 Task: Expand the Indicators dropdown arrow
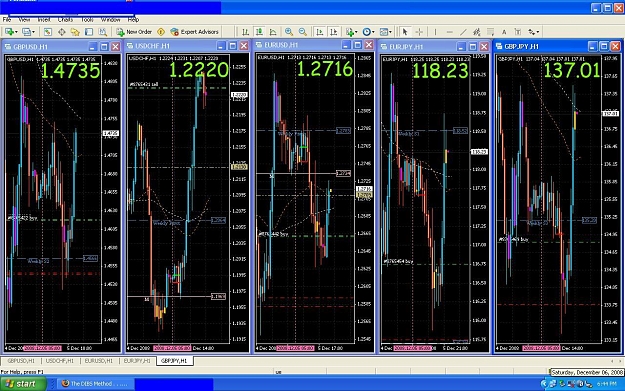[x=356, y=32]
